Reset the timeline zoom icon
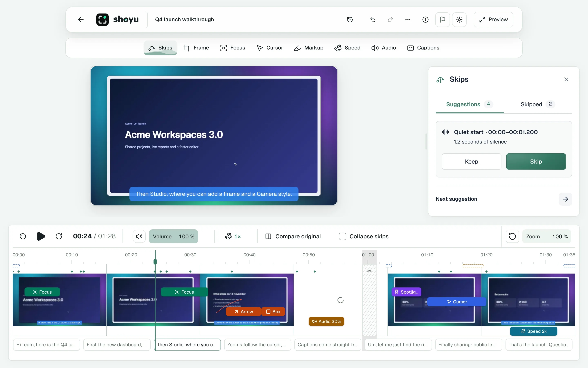Image resolution: width=588 pixels, height=368 pixels. (512, 236)
